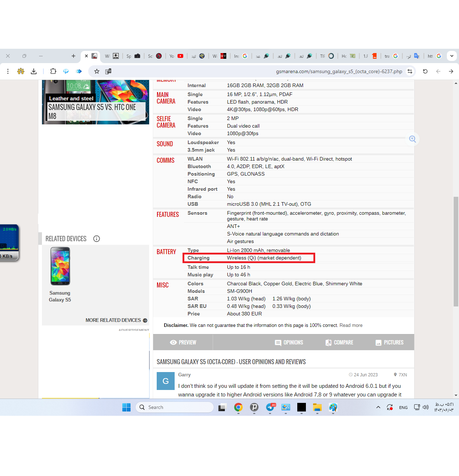
Task: Show hidden system tray icons chevron
Action: coord(378,407)
